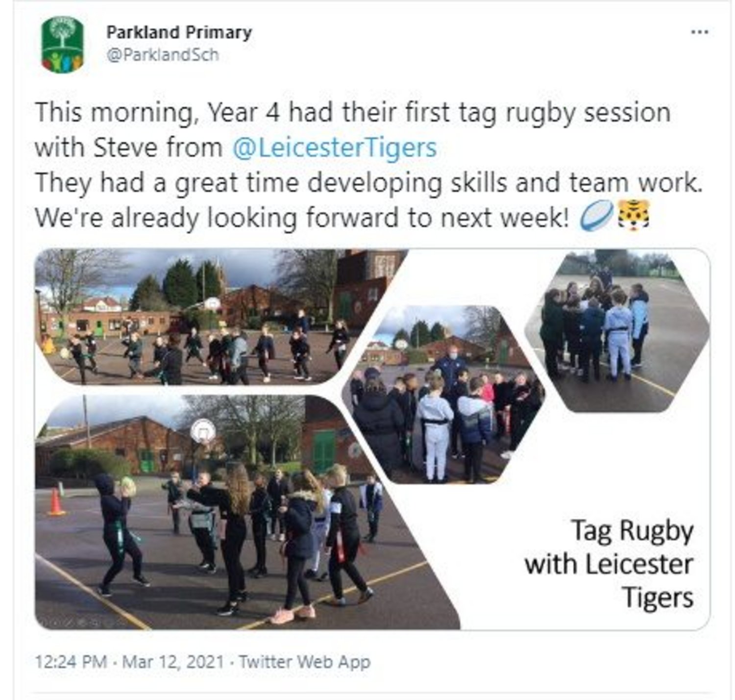Screen dimensions: 735x700
Task: Click the developing skills and team work sentence
Action: tap(369, 183)
